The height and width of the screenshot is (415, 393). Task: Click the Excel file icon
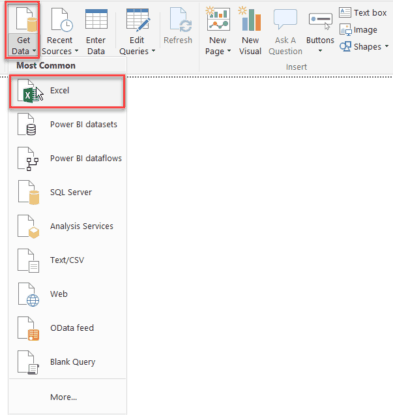(x=29, y=91)
